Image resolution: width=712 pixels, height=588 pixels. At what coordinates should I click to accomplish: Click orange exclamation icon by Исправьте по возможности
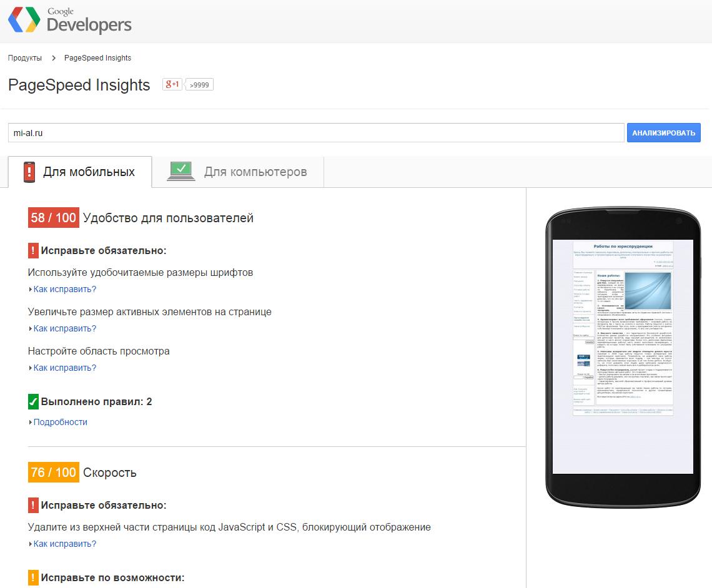(x=33, y=577)
